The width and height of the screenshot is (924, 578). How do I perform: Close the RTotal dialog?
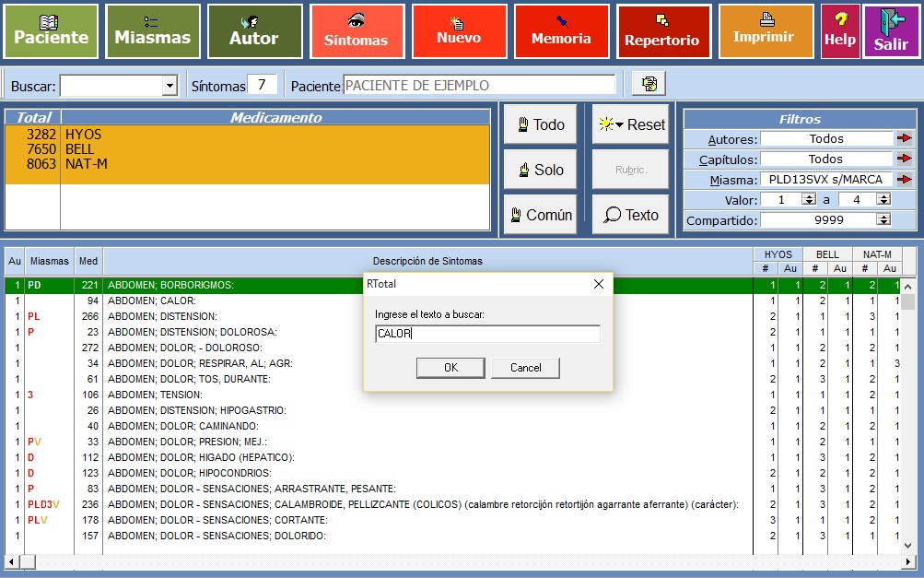(x=599, y=284)
